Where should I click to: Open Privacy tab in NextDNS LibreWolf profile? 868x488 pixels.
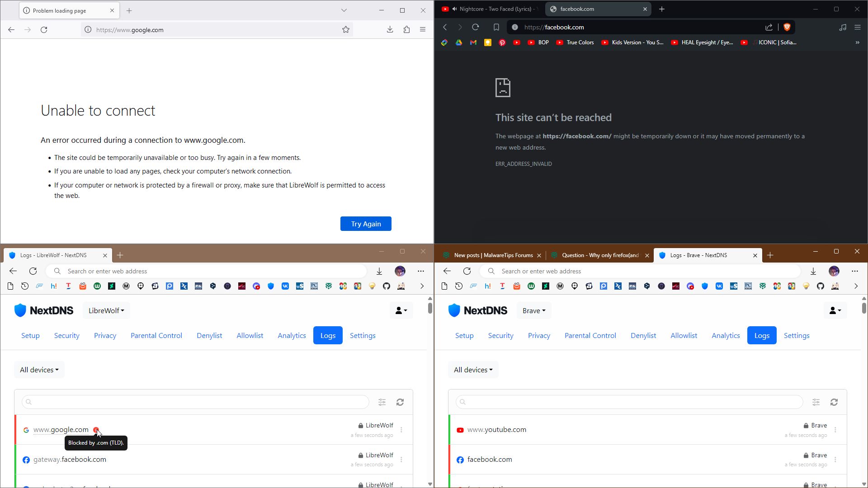(x=105, y=335)
